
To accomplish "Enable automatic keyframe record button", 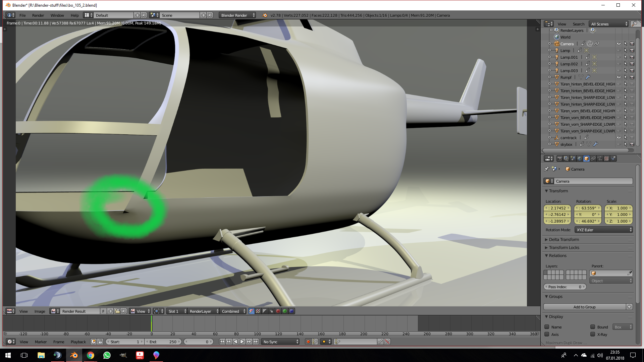I will [x=308, y=342].
